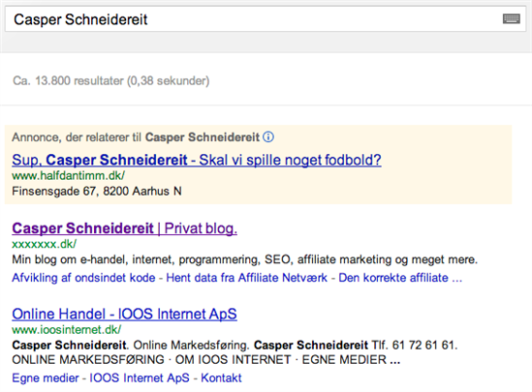The height and width of the screenshot is (392, 532).
Task: Click the search field containing Casper Schneidereit
Action: (x=266, y=19)
